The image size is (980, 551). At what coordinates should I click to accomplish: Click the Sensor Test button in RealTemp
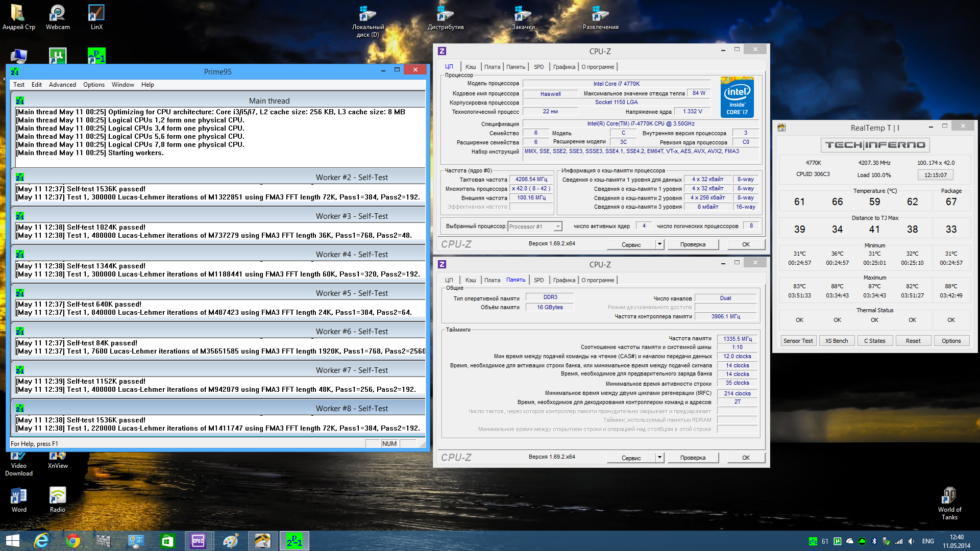(798, 341)
